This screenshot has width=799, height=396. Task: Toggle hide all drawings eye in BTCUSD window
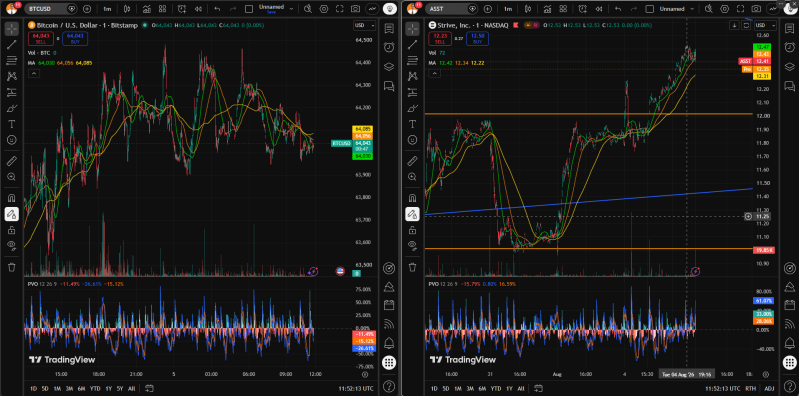[x=12, y=246]
